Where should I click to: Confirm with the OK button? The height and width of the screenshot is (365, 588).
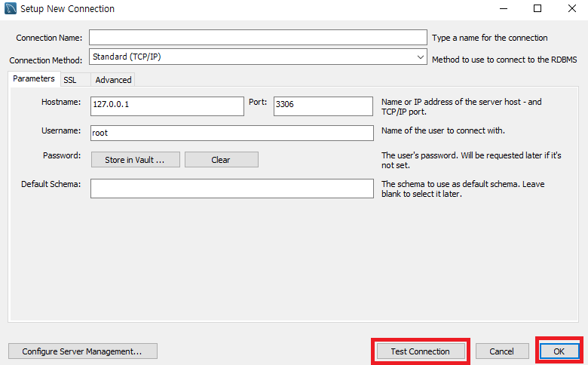click(559, 351)
